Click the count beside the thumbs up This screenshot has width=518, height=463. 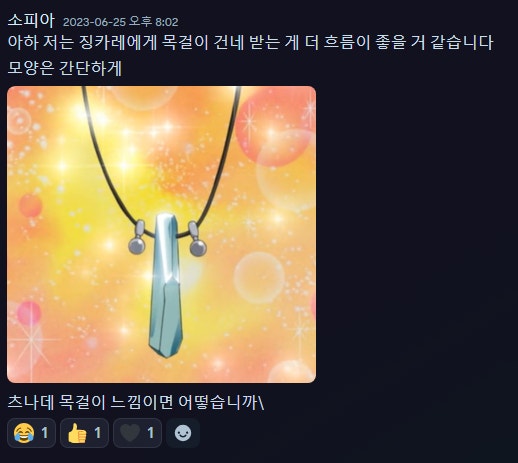click(x=98, y=433)
